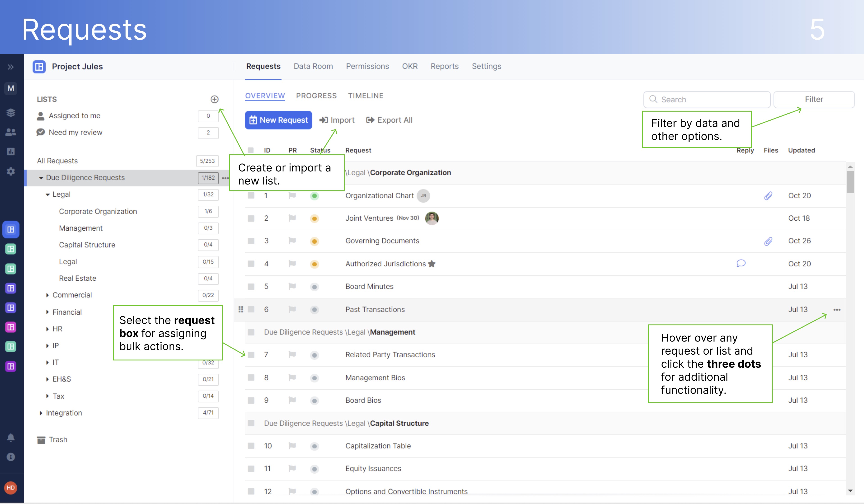Open the Progress view
Viewport: 864px width, 504px height.
tap(316, 96)
